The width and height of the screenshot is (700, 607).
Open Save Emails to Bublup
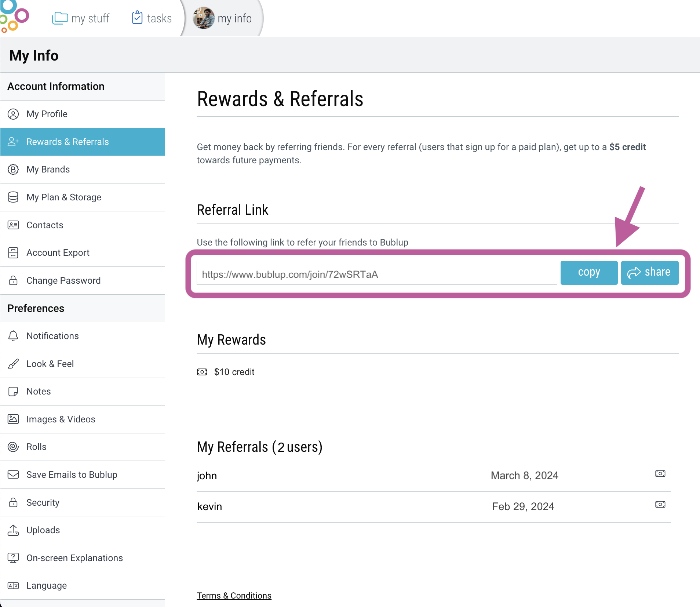click(x=82, y=475)
